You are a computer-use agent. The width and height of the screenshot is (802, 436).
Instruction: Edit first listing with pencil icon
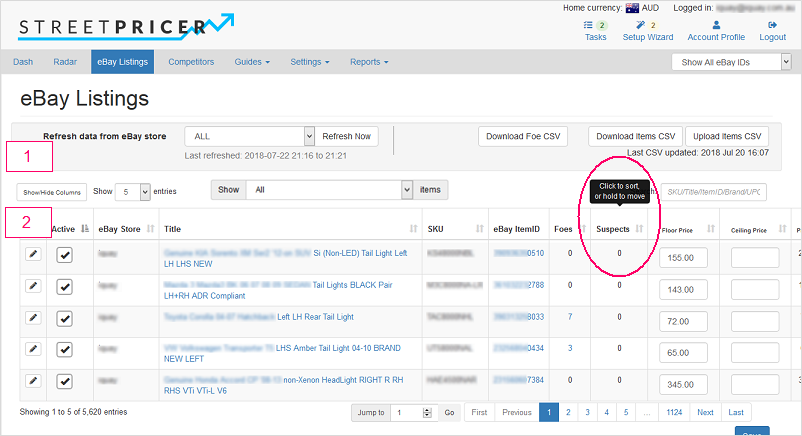pos(33,256)
